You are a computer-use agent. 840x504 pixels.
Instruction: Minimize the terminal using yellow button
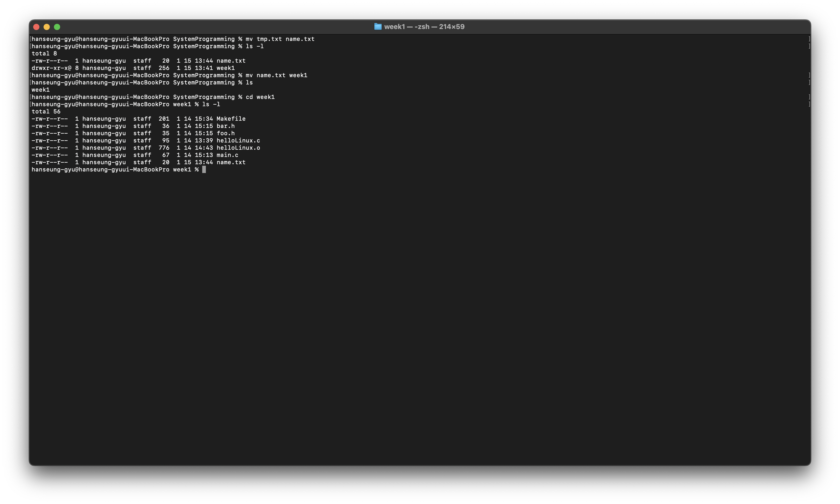point(47,27)
